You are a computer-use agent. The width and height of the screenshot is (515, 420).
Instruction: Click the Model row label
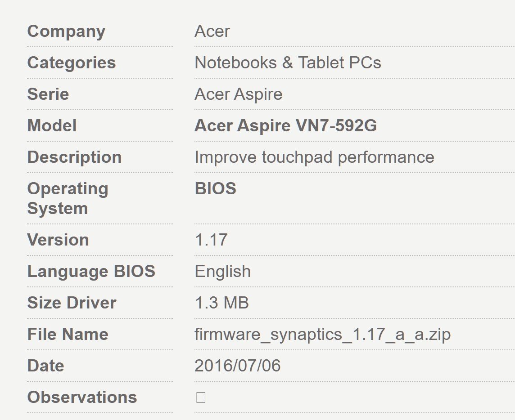point(52,126)
